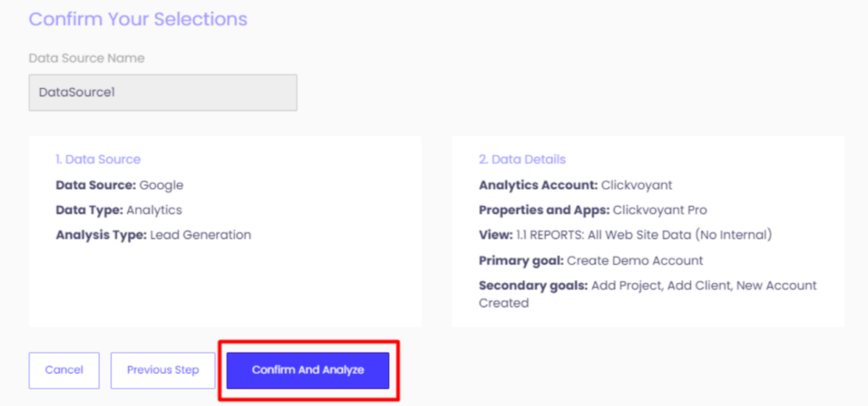The width and height of the screenshot is (868, 406).
Task: Click the Confirm And Analyze button
Action: click(x=308, y=370)
